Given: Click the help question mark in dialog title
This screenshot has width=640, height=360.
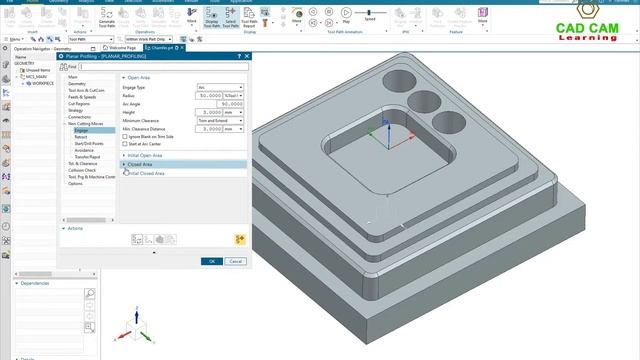Looking at the screenshot, I should 239,56.
